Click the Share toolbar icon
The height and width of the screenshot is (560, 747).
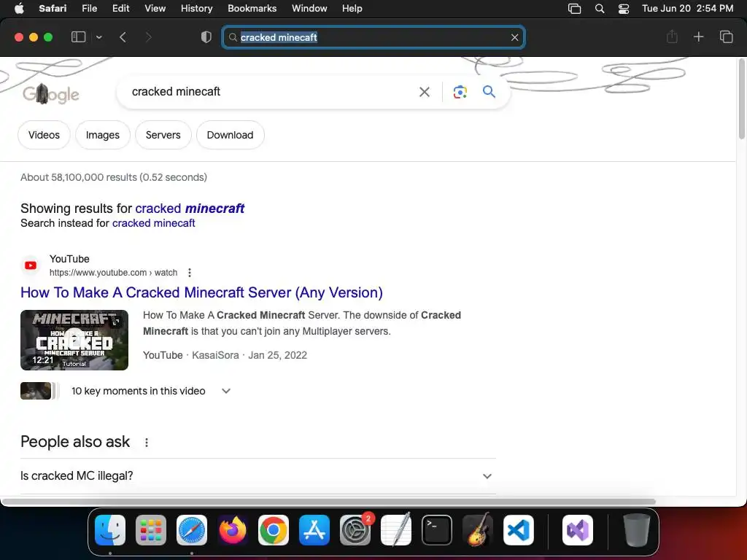point(672,36)
